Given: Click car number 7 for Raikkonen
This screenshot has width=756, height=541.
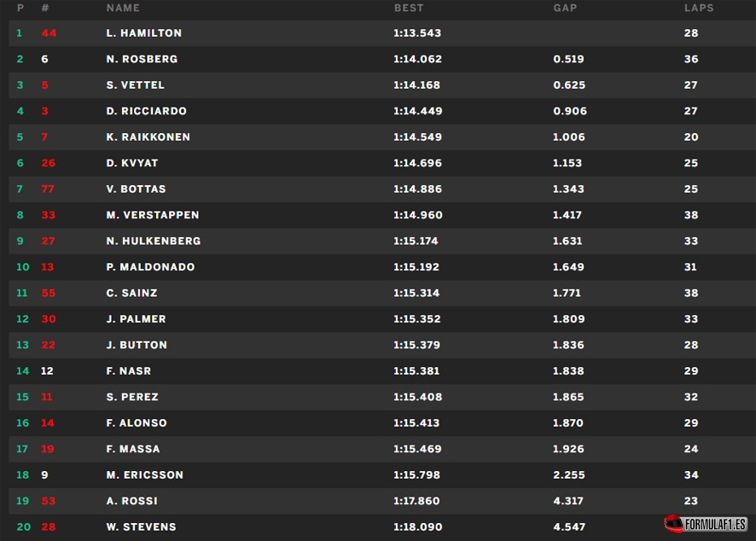Looking at the screenshot, I should point(44,137).
